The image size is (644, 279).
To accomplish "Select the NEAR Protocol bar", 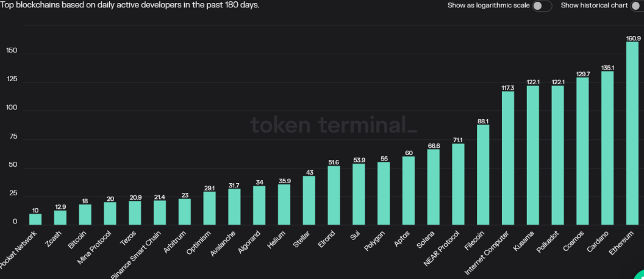I will click(x=459, y=184).
